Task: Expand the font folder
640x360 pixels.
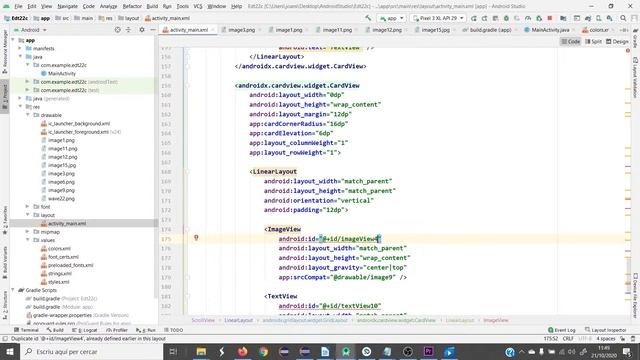Action: point(28,207)
